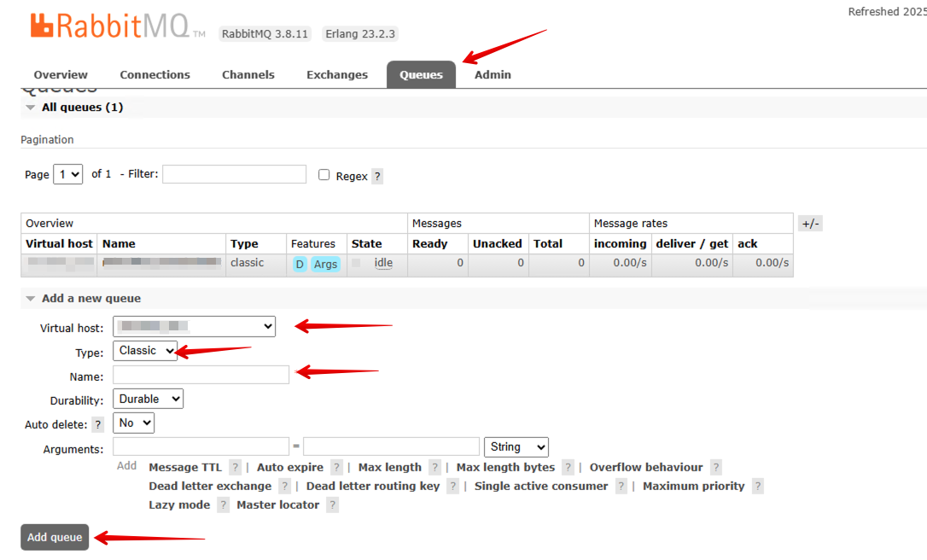Go to the Admin tab
Screen dimensions: 927x560
point(493,75)
